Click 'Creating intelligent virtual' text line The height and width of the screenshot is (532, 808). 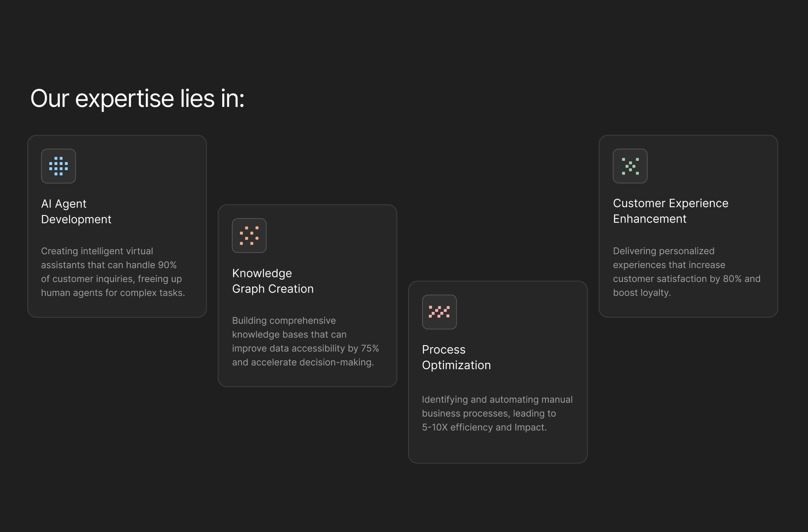(97, 251)
